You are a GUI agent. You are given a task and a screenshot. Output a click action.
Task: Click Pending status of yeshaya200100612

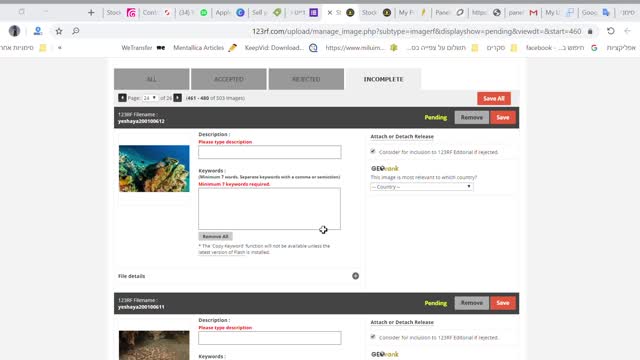[x=436, y=118]
